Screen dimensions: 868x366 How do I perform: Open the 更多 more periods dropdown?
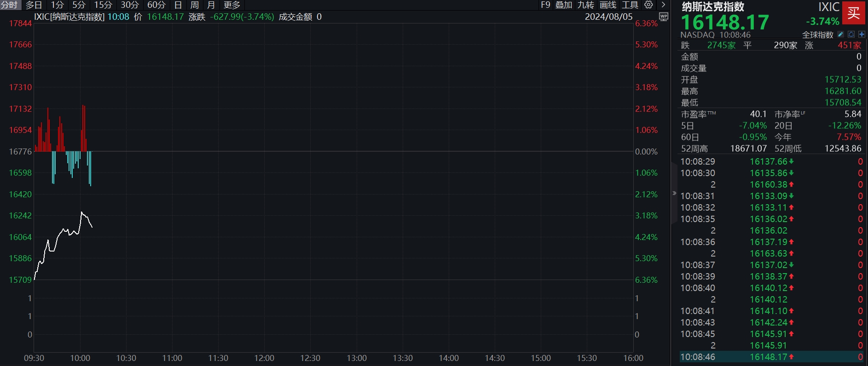point(232,5)
